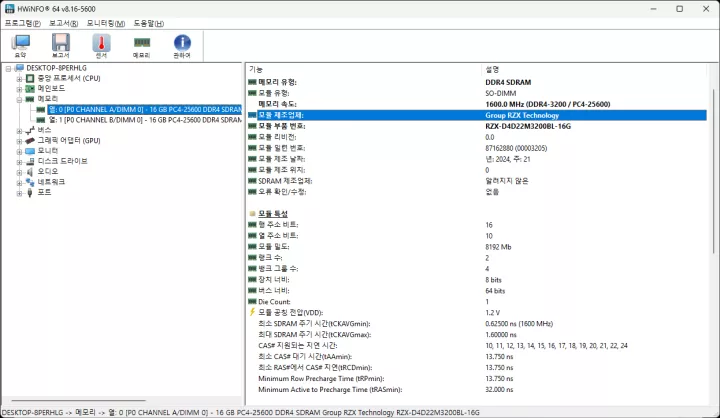720x418 pixels.
Task: Expand the 중앙 프로세서 (CPU) node
Action: (19, 79)
